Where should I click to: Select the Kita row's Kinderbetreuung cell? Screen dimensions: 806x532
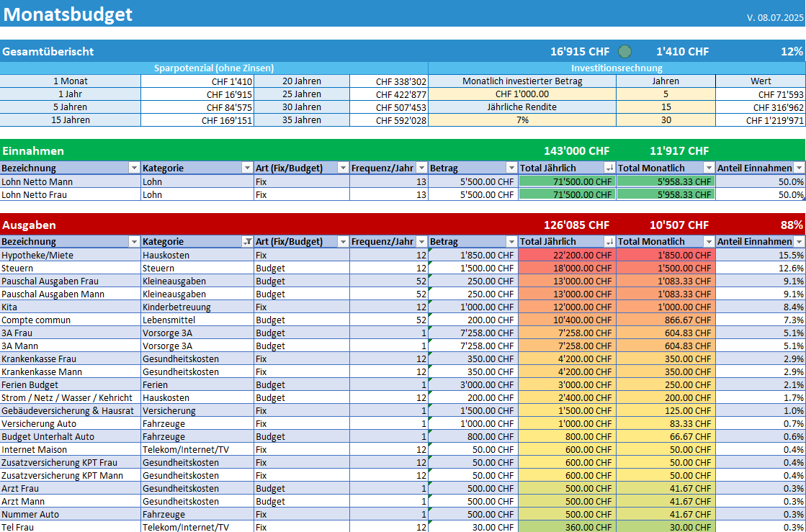click(197, 307)
